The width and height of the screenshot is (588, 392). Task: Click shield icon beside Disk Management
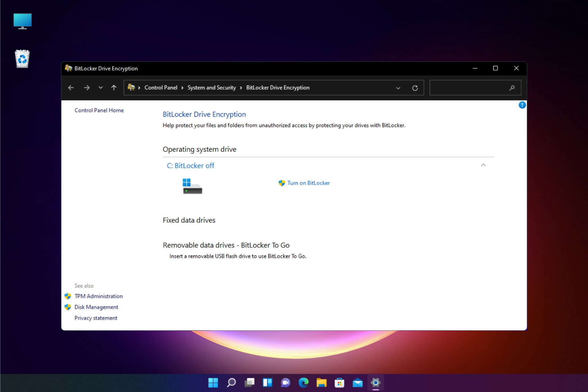click(x=68, y=307)
